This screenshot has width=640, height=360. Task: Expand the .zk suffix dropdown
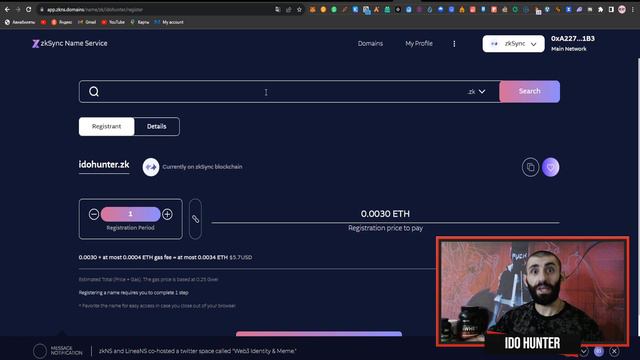click(477, 91)
